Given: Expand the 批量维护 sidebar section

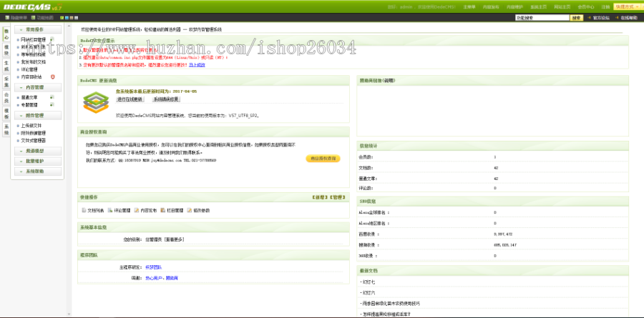Looking at the screenshot, I should tap(39, 162).
